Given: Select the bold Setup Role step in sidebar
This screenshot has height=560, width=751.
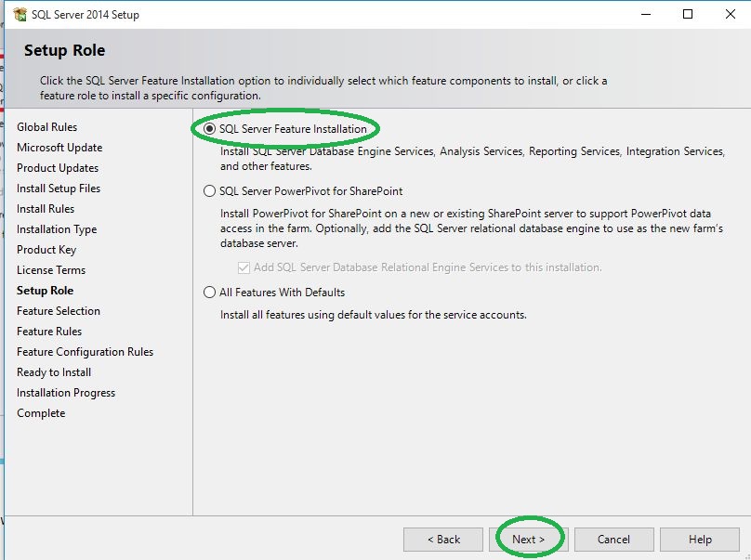Looking at the screenshot, I should tap(45, 291).
